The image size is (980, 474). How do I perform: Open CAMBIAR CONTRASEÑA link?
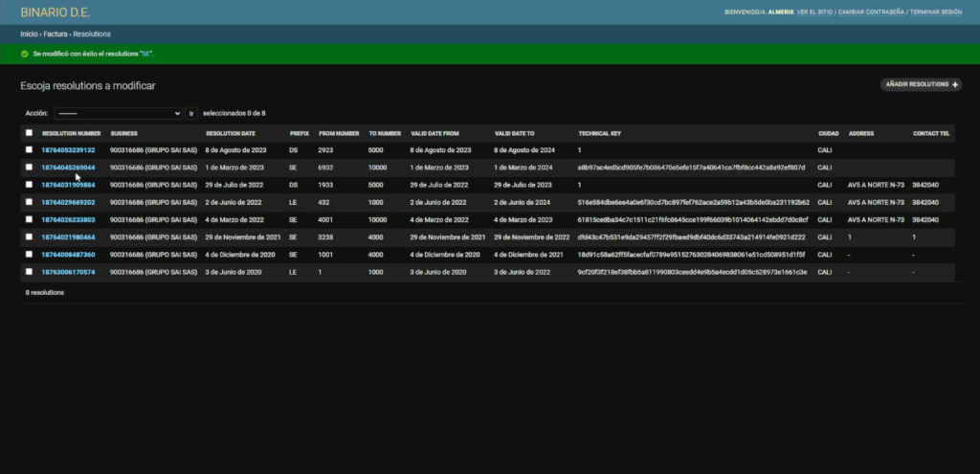[x=871, y=12]
